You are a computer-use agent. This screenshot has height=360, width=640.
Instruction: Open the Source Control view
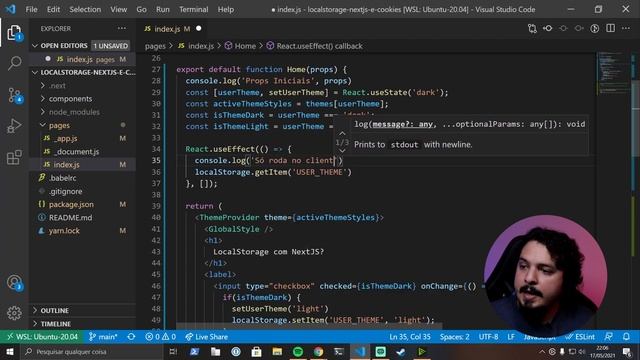(15, 95)
